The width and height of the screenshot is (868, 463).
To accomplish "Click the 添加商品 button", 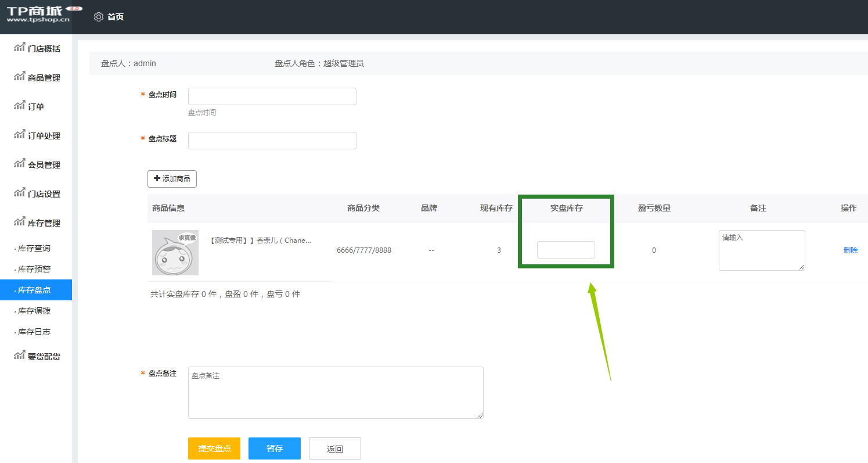I will [172, 178].
